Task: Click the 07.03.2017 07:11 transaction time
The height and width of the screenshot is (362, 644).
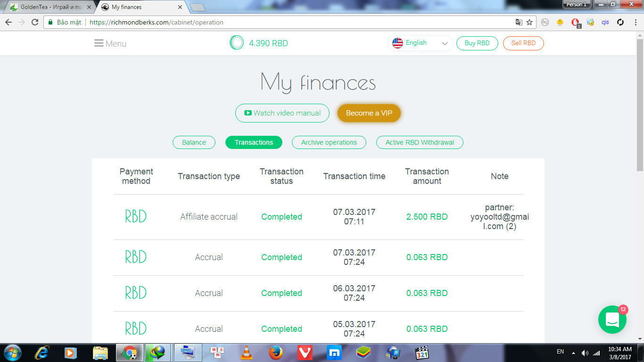Action: (354, 217)
